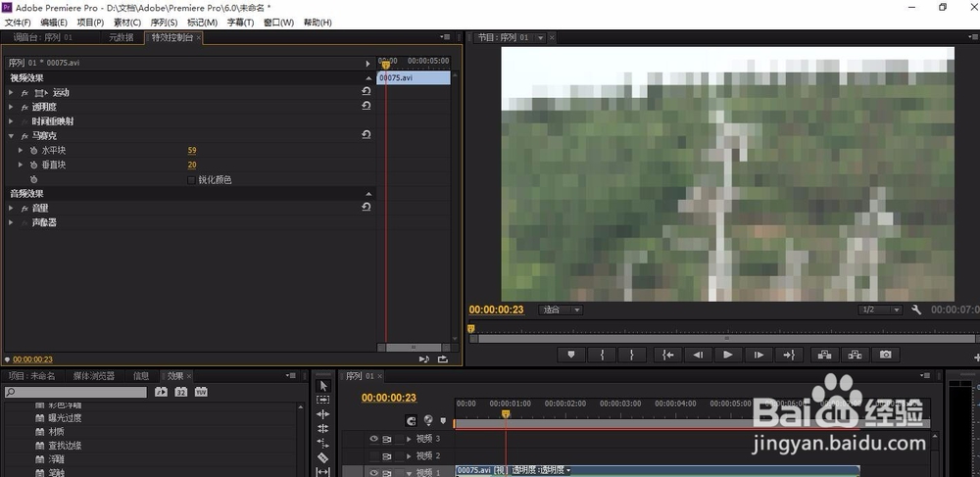Screen dimensions: 980x477
Task: Open the 1/2 playback resolution dropdown
Action: pos(880,310)
